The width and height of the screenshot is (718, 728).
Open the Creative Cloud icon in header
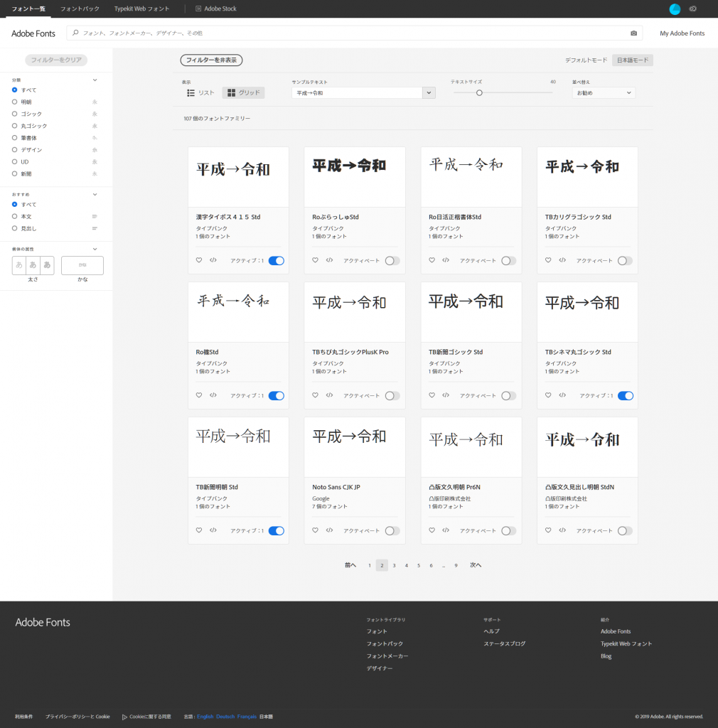tap(693, 9)
